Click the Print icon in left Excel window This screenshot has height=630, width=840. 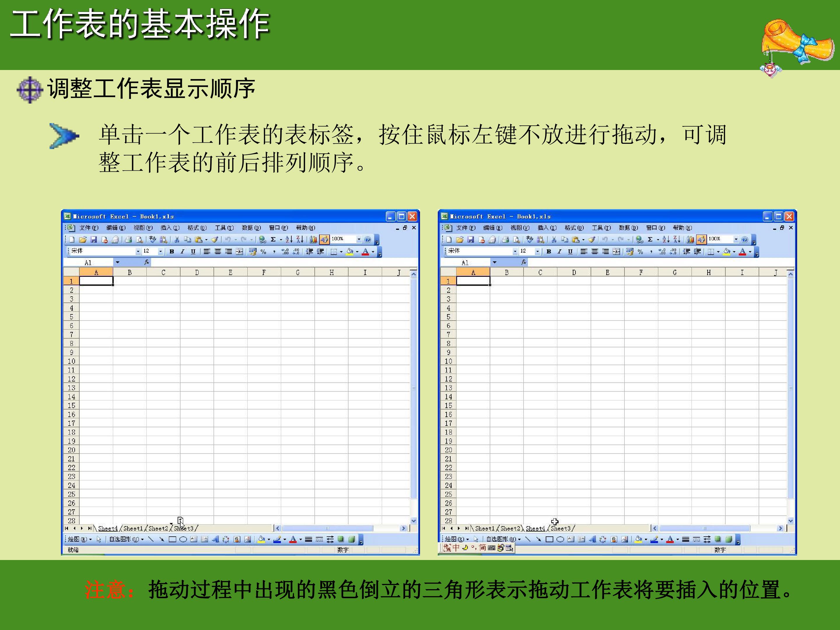pos(128,240)
